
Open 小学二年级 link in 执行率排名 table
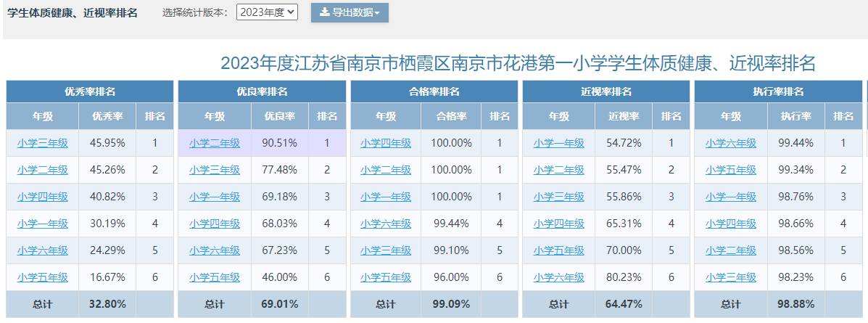pyautogui.click(x=731, y=250)
